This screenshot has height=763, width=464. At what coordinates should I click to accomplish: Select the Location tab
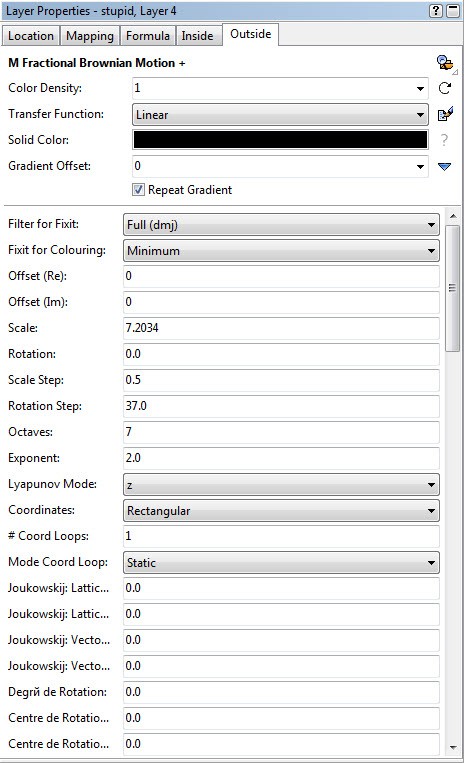(31, 36)
